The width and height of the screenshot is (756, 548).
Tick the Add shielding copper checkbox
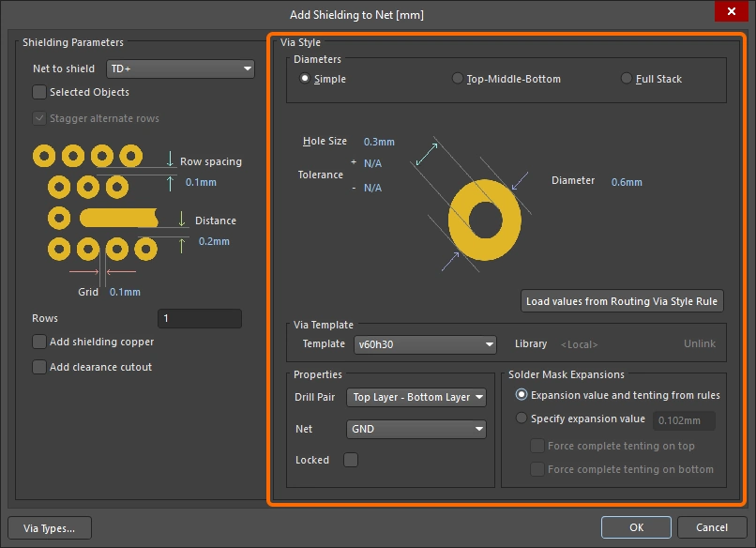(x=39, y=342)
